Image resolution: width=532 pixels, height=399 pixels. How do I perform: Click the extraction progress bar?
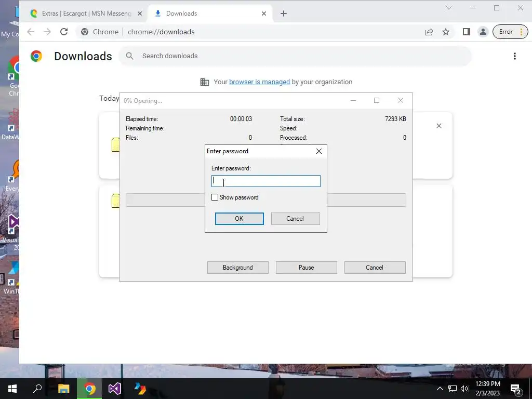tap(266, 200)
